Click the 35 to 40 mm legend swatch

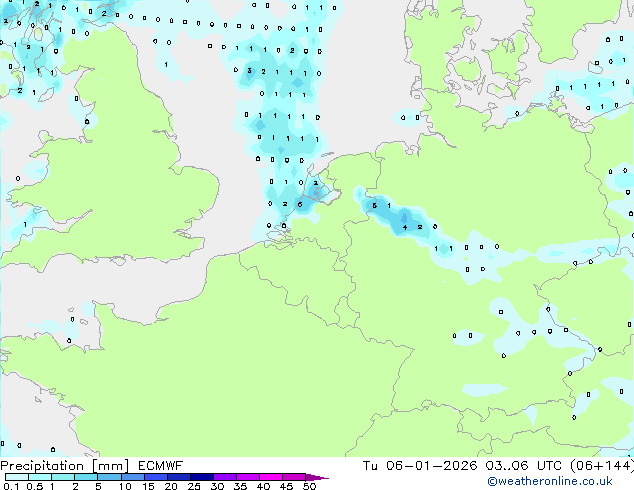[247, 477]
